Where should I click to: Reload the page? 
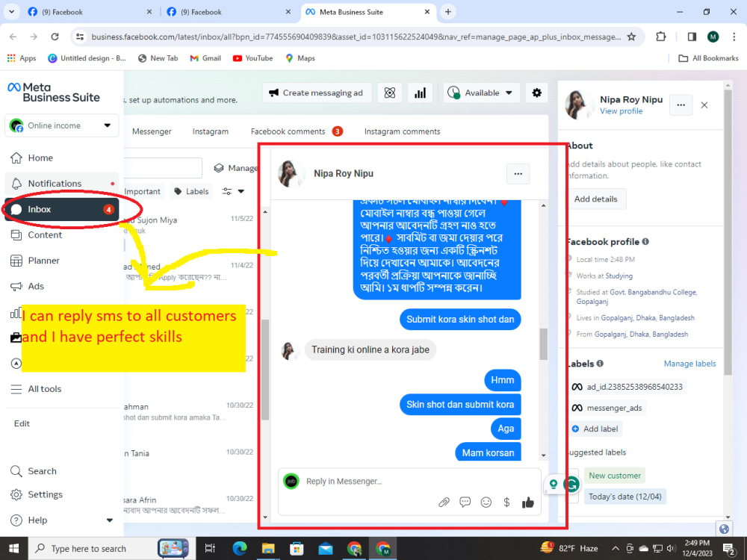pyautogui.click(x=55, y=37)
